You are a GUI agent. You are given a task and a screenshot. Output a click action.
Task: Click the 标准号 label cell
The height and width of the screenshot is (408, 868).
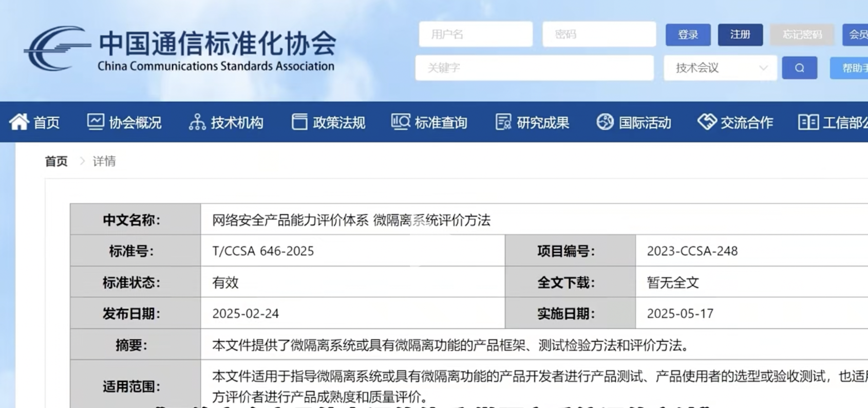135,251
